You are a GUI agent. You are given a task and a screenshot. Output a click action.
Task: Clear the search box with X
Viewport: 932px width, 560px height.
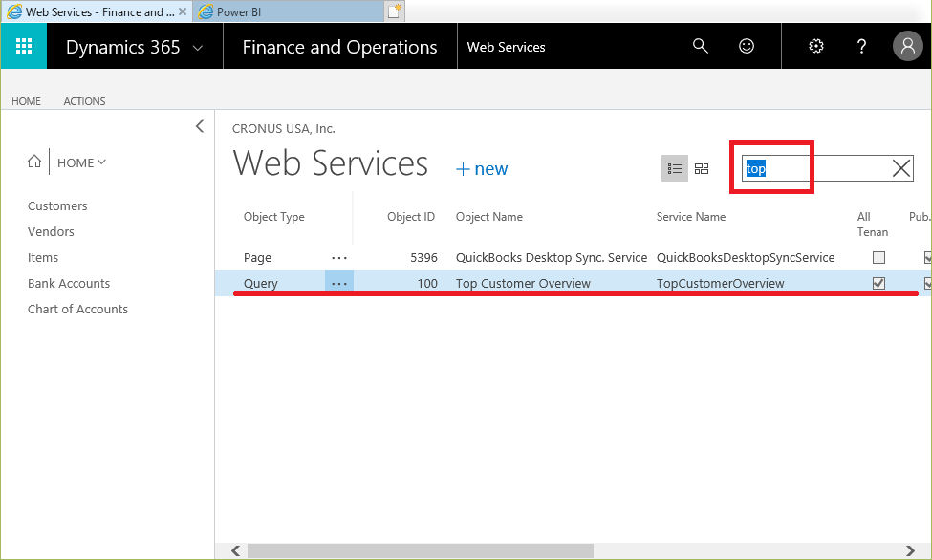click(901, 168)
